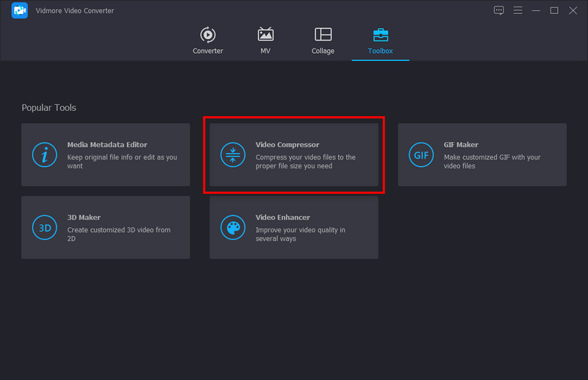Switch to the Collage tab label
The image size is (588, 380).
coord(323,51)
